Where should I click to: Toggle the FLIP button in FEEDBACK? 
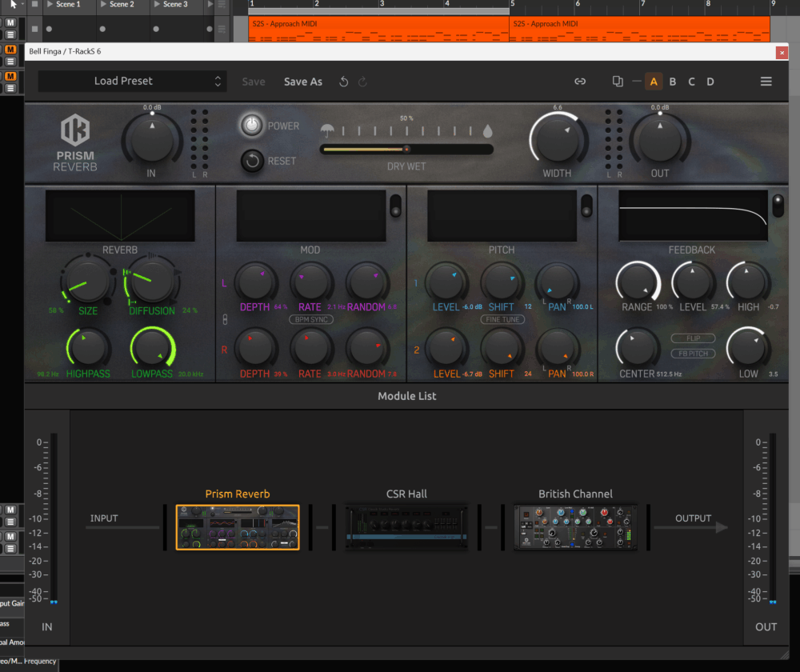pos(693,338)
